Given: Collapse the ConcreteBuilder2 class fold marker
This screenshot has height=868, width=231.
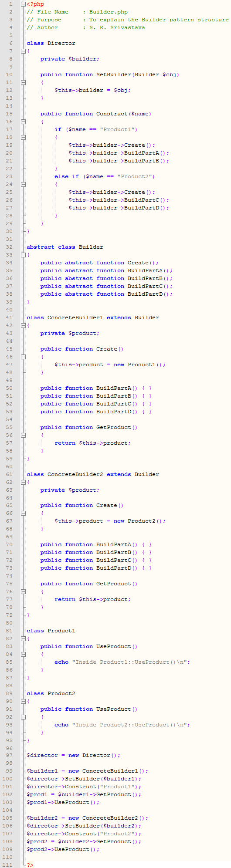Looking at the screenshot, I should (x=23, y=482).
